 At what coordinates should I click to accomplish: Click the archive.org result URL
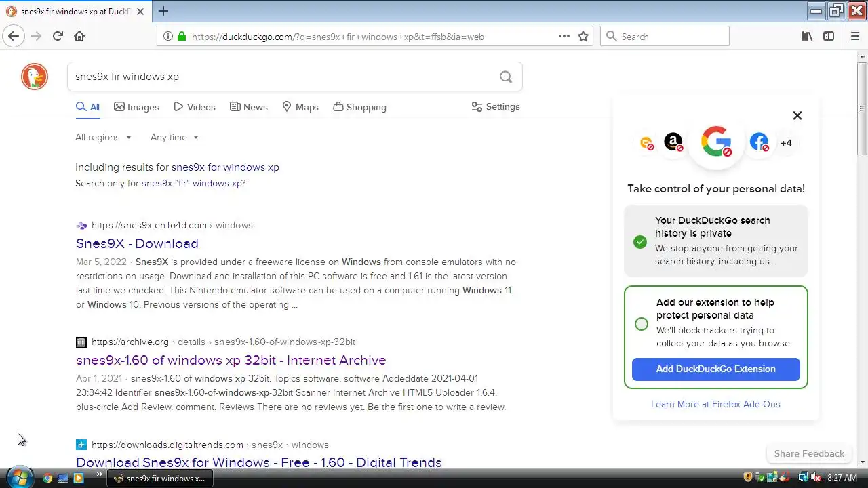point(130,342)
